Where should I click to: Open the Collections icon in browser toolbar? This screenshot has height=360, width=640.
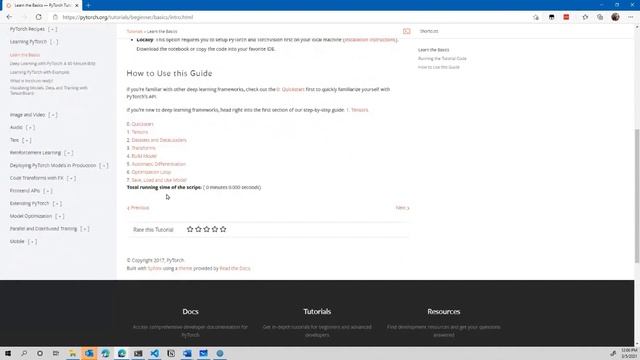click(600, 17)
